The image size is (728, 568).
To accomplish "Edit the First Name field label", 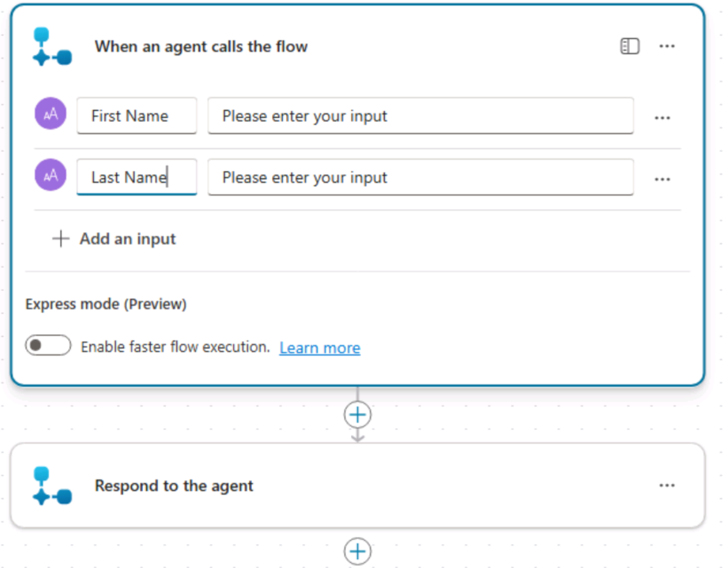I will [x=137, y=116].
